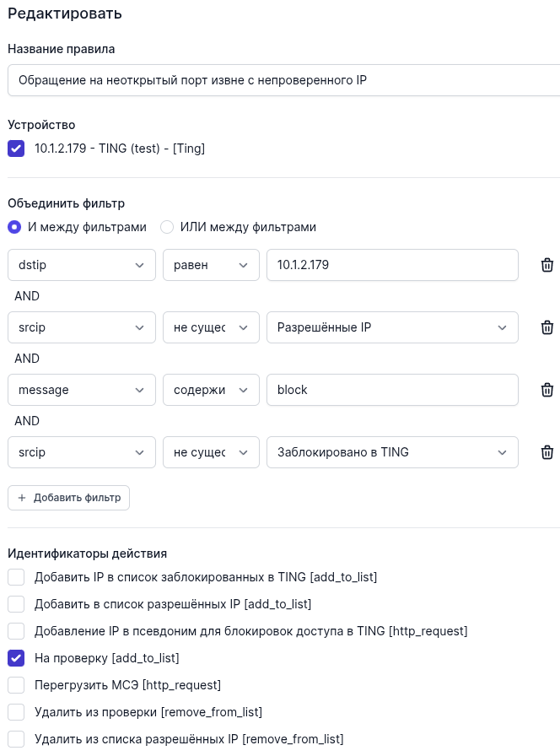Image resolution: width=560 pixels, height=756 pixels.
Task: Enable Добавить в список разрешённых IP
Action: [16, 604]
